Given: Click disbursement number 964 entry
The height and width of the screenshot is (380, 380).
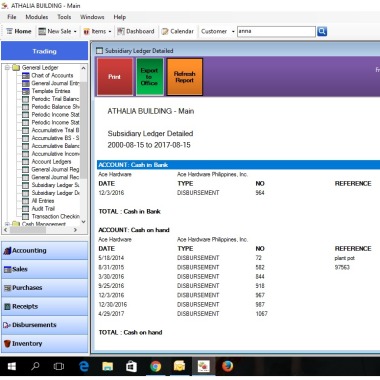Looking at the screenshot, I should (260, 193).
